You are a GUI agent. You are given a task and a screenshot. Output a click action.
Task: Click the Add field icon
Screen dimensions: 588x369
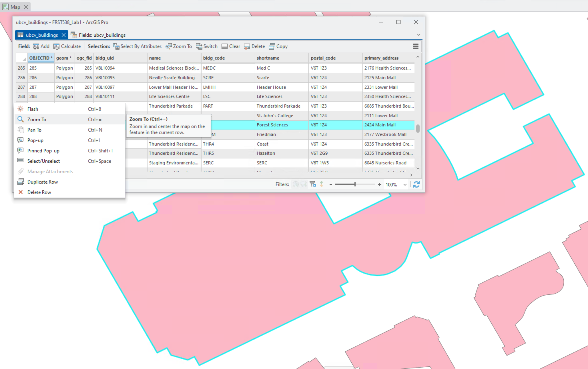(36, 46)
